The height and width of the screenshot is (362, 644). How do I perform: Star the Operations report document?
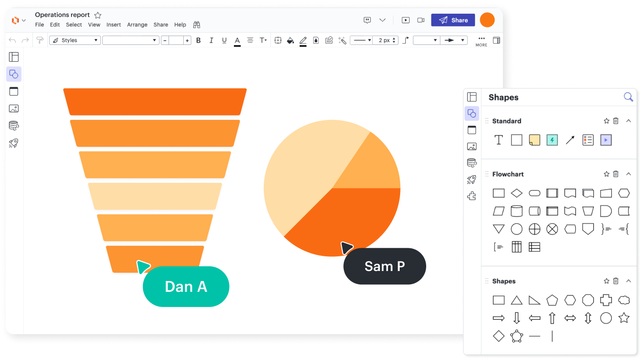pyautogui.click(x=98, y=15)
